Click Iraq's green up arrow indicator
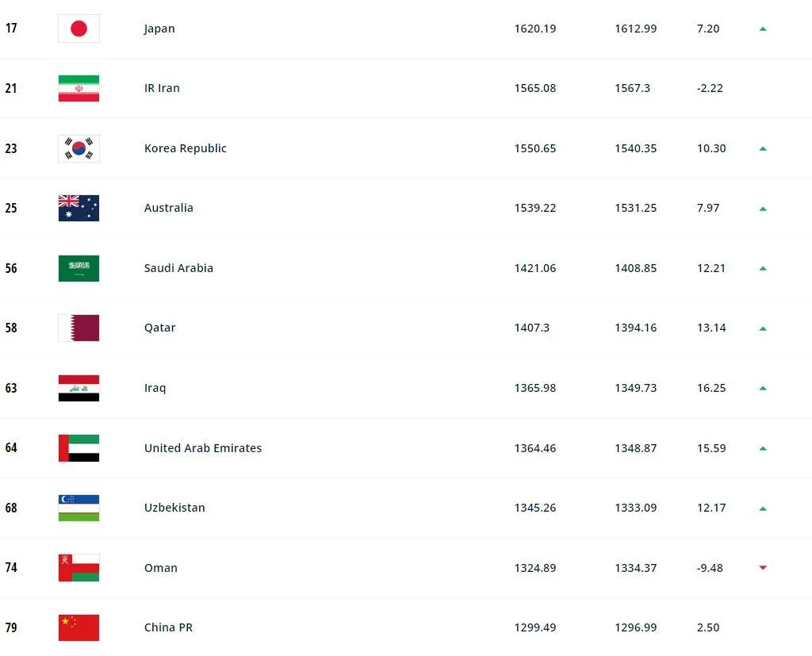This screenshot has width=812, height=656. 763,388
